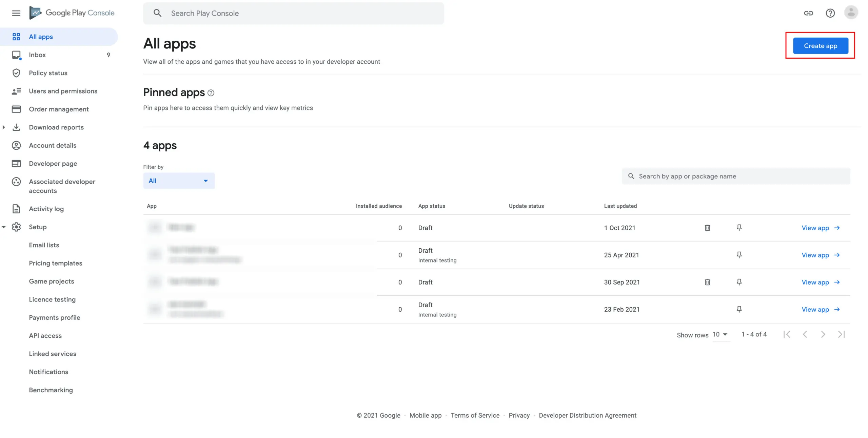This screenshot has width=868, height=438.
Task: Click the All apps grid icon
Action: tap(16, 37)
